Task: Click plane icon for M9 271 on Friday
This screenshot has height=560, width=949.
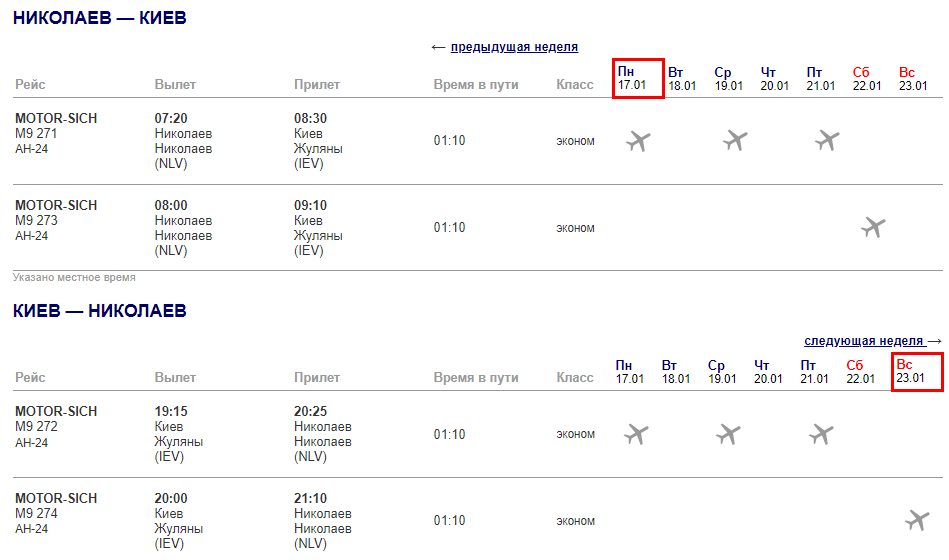Action: (x=827, y=141)
